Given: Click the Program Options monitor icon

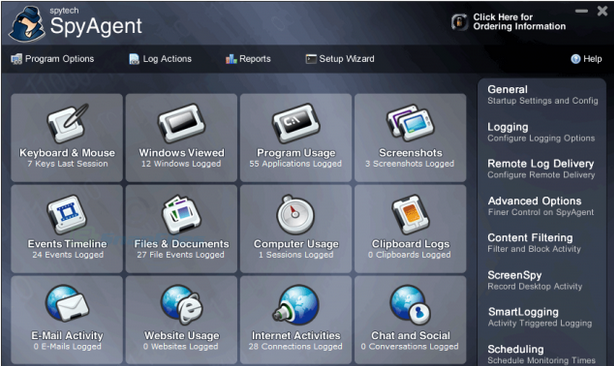Looking at the screenshot, I should 16,59.
